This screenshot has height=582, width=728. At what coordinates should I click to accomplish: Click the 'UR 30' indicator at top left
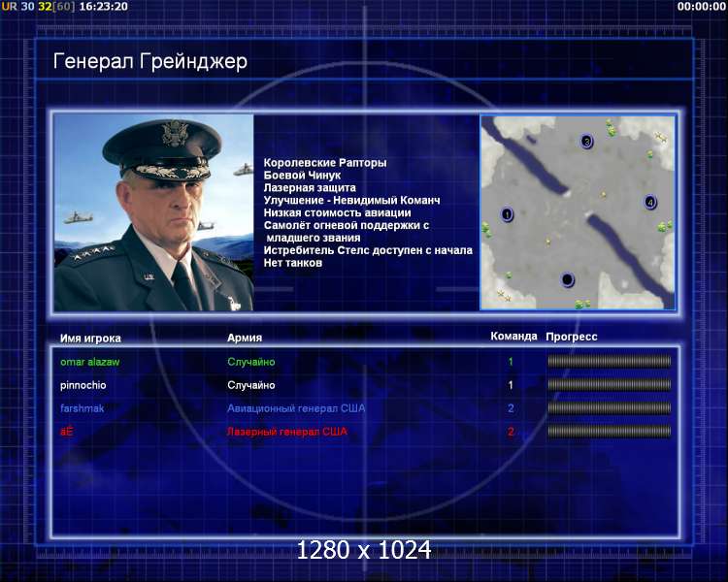click(18, 6)
